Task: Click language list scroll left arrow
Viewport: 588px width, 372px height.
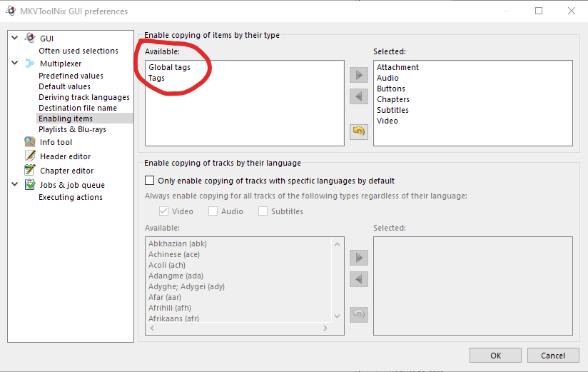Action: (152, 328)
